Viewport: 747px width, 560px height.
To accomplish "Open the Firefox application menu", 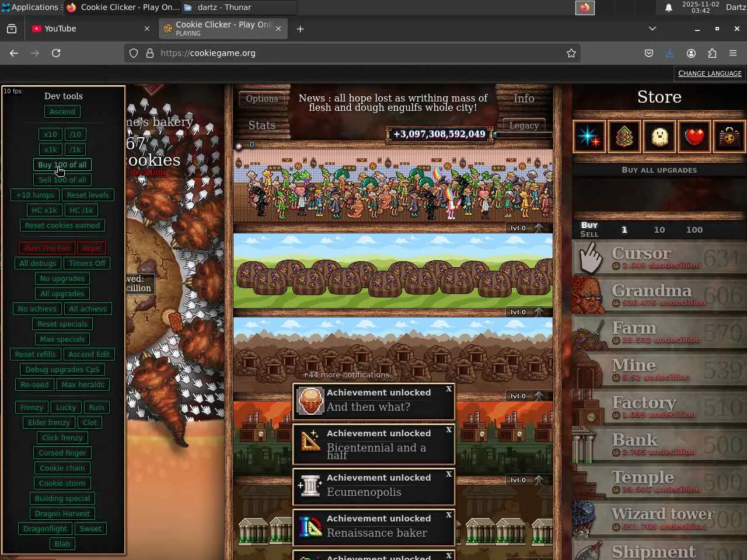I will click(733, 53).
